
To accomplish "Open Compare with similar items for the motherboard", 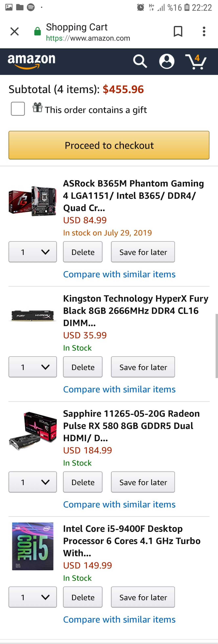I will coord(119,274).
